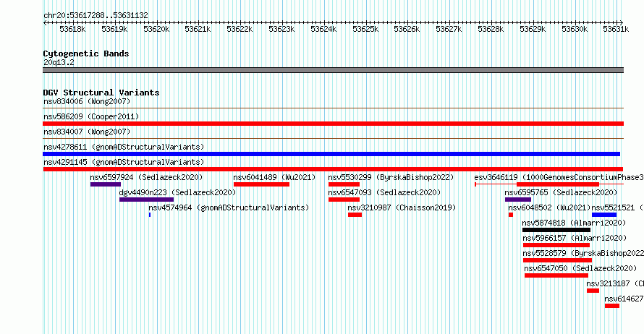Click nsv3210987 (Chaisson2019) label
Viewport: 644px width, 334px height.
402,207
